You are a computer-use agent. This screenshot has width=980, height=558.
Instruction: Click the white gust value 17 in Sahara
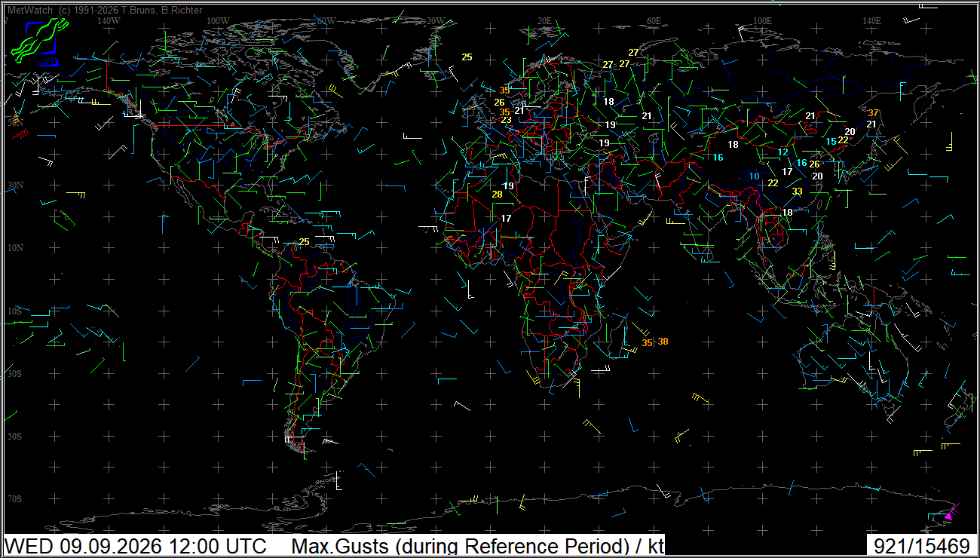click(506, 219)
